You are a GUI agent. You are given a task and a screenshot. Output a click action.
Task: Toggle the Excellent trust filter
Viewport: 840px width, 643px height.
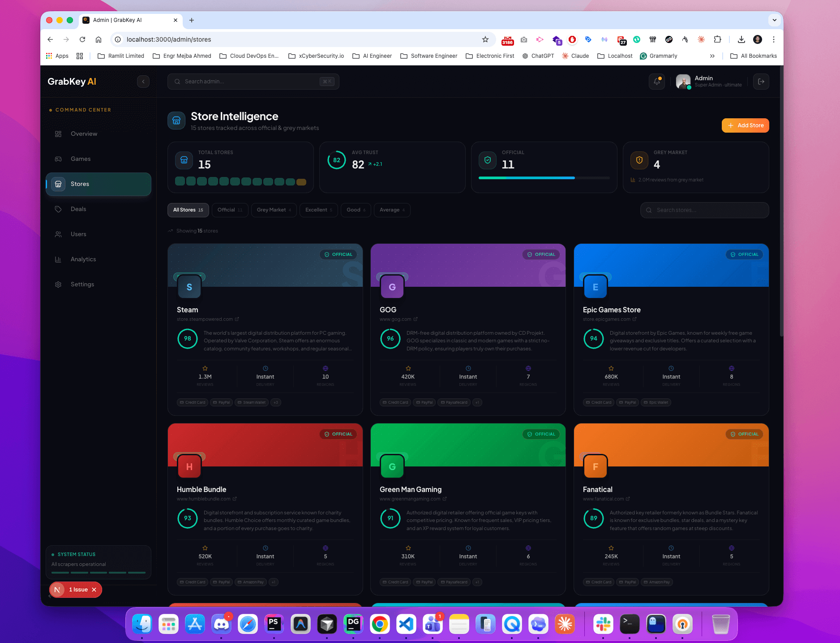[x=318, y=210]
